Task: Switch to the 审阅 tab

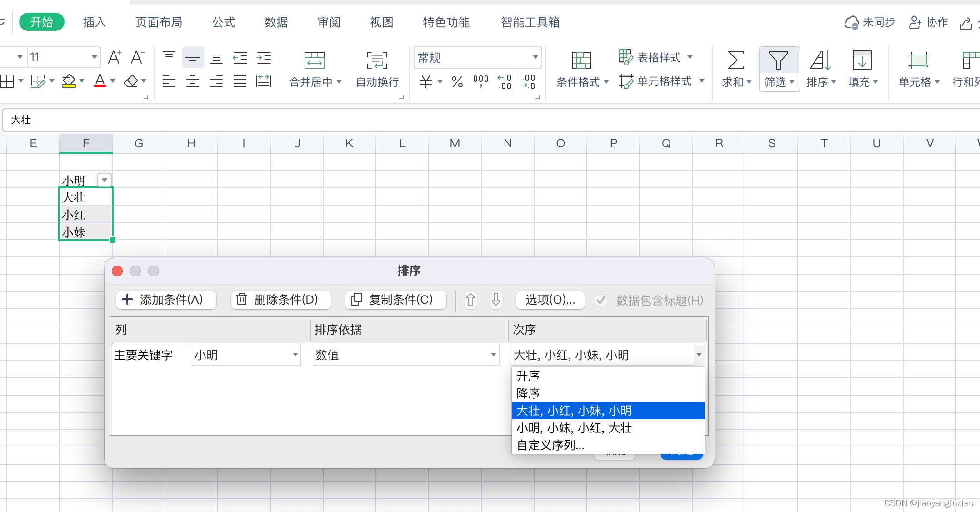Action: coord(329,22)
